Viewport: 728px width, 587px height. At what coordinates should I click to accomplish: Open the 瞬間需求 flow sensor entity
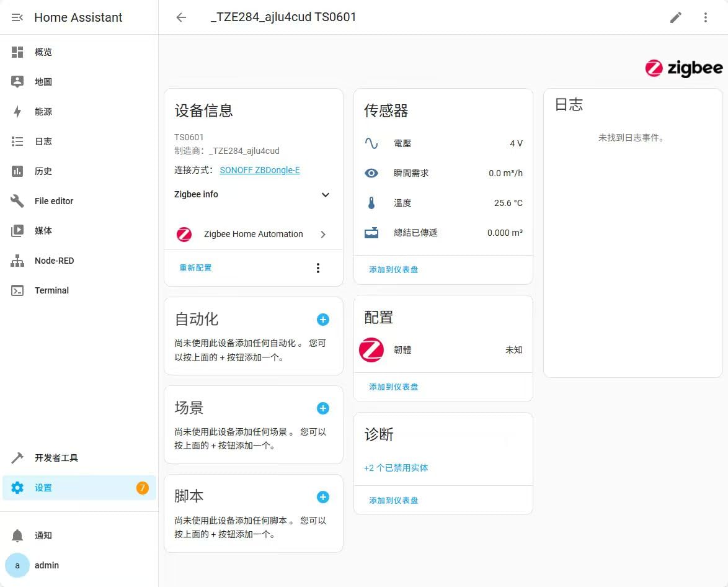(443, 173)
